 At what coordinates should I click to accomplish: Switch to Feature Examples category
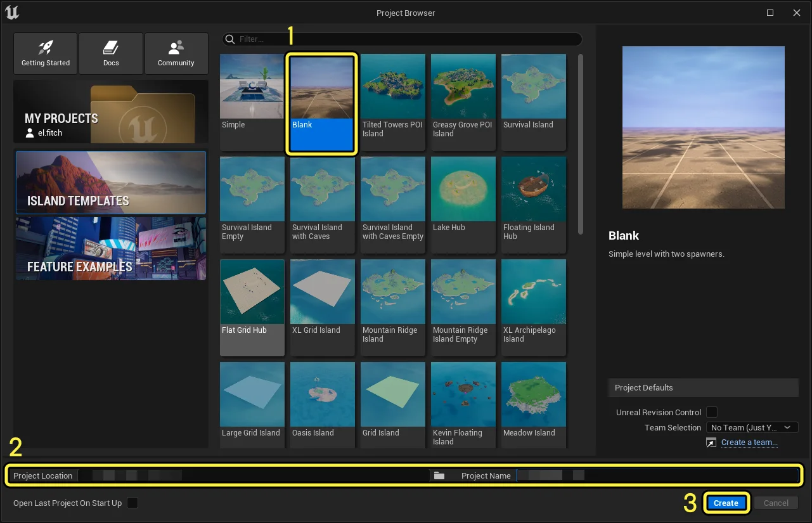click(x=111, y=249)
